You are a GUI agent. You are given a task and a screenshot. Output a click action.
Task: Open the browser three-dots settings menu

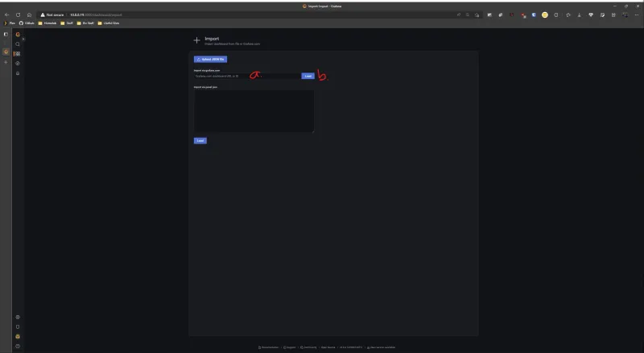click(637, 15)
